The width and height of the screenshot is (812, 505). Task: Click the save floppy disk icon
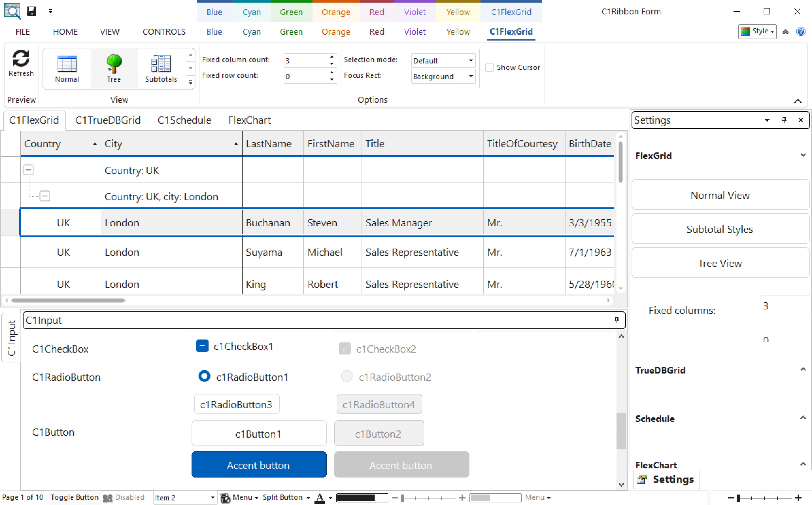[31, 11]
